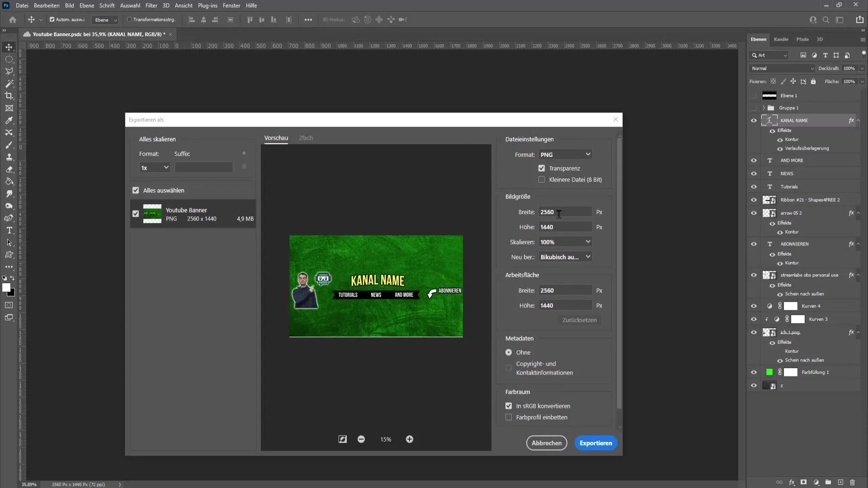Select the Lasso tool
This screenshot has width=868, height=488.
[9, 71]
